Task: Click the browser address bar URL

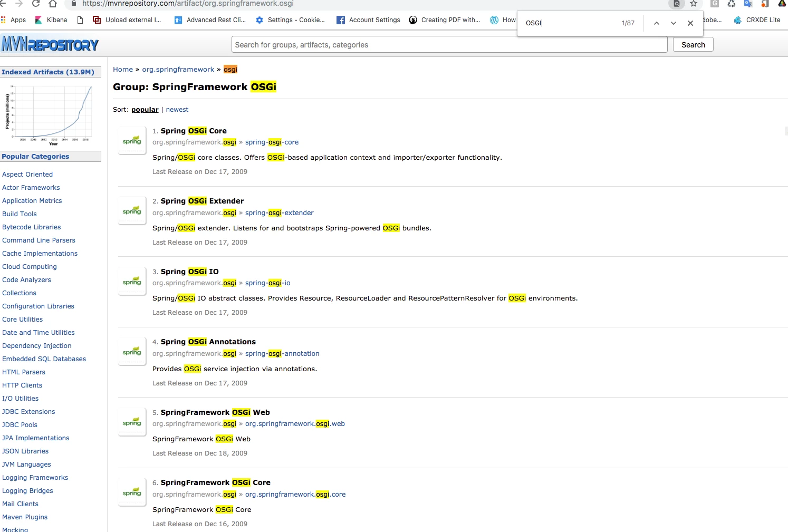Action: tap(188, 4)
